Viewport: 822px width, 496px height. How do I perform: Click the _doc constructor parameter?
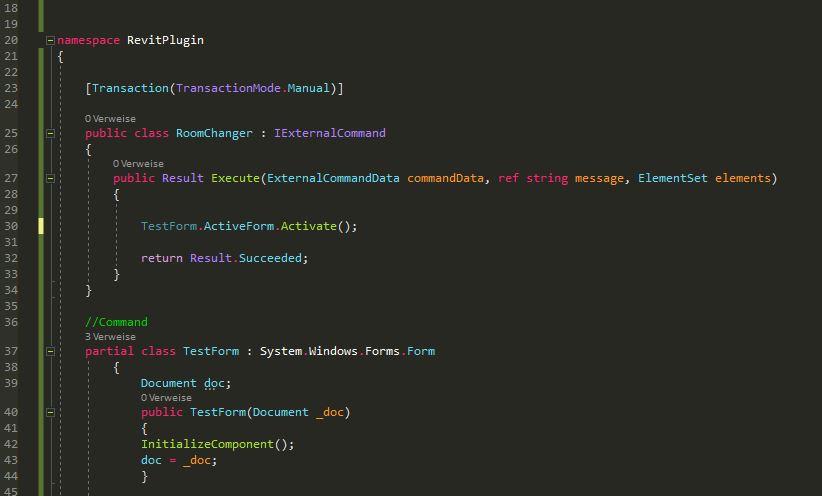(330, 412)
